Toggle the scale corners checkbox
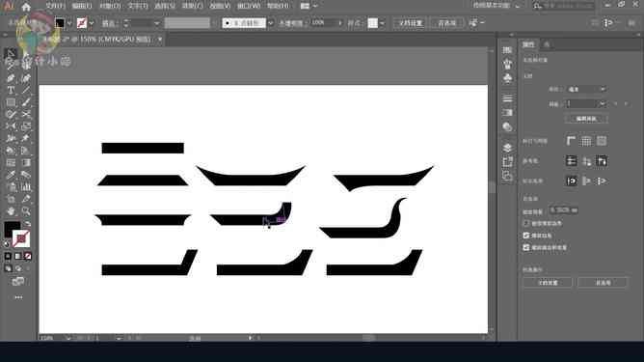644x362 pixels. [x=526, y=236]
